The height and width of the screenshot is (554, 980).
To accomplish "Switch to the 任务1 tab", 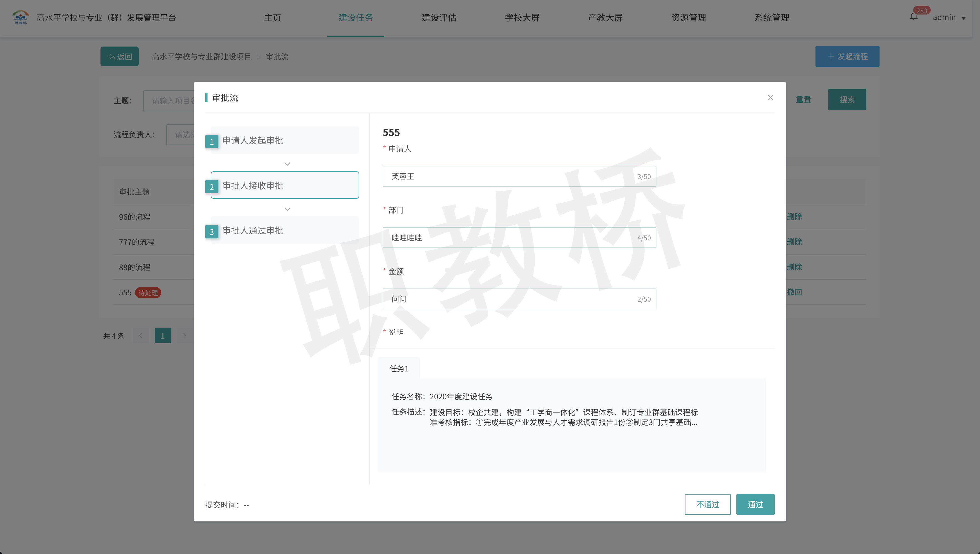I will click(399, 368).
